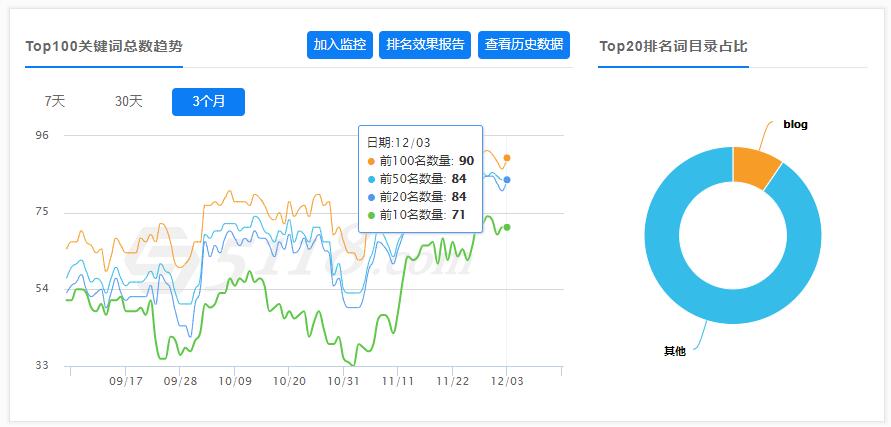This screenshot has width=891, height=427.
Task: Open the Top20排名词目录占比 heading tab
Action: point(673,46)
